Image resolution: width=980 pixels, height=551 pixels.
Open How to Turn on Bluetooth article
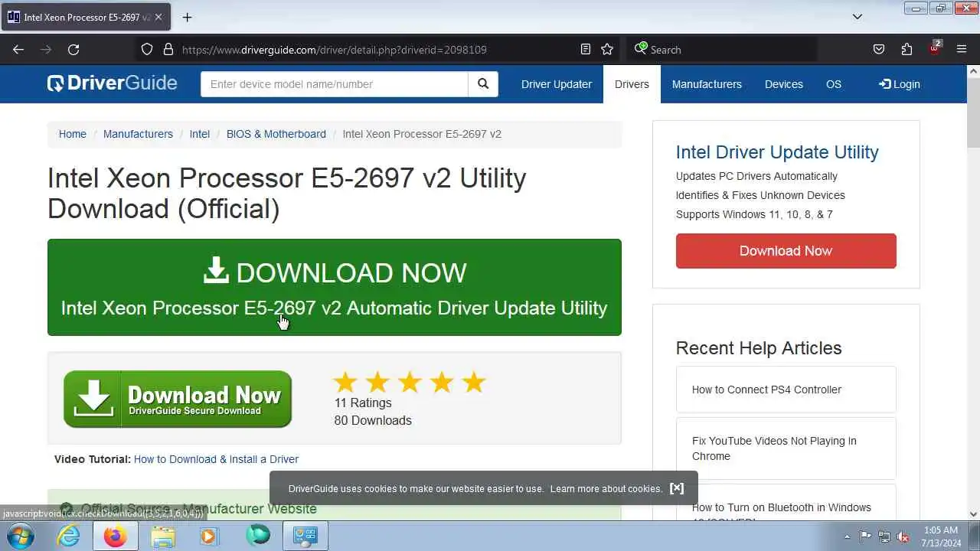(786, 503)
